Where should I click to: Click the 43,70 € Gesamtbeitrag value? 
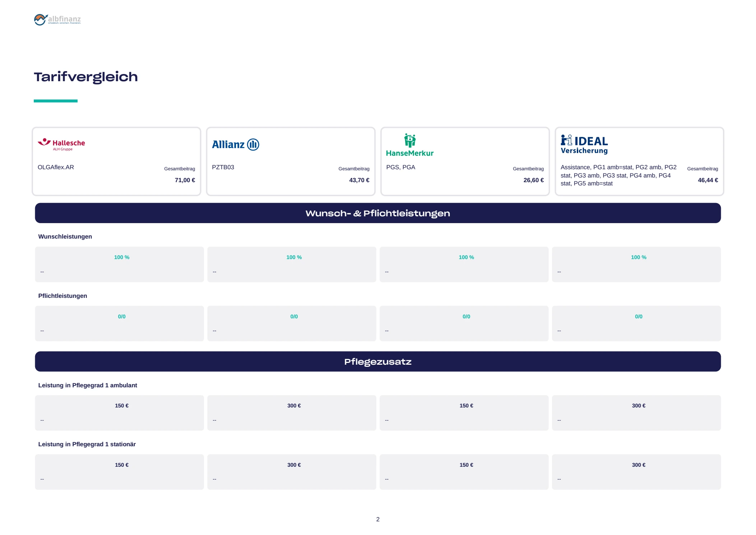(359, 180)
